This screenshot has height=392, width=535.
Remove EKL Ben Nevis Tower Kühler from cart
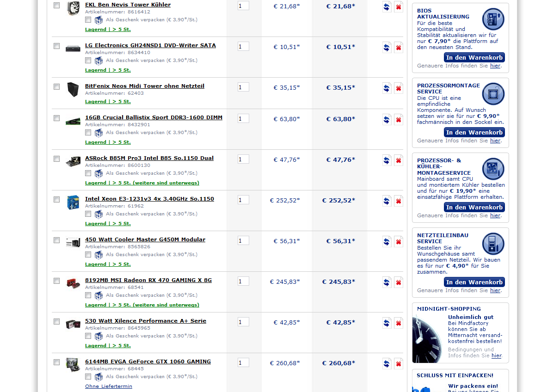click(398, 7)
